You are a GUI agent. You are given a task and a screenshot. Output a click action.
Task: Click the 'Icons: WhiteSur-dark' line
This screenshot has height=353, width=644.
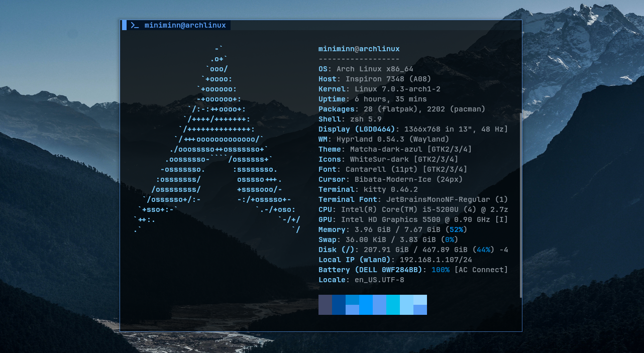click(x=388, y=159)
